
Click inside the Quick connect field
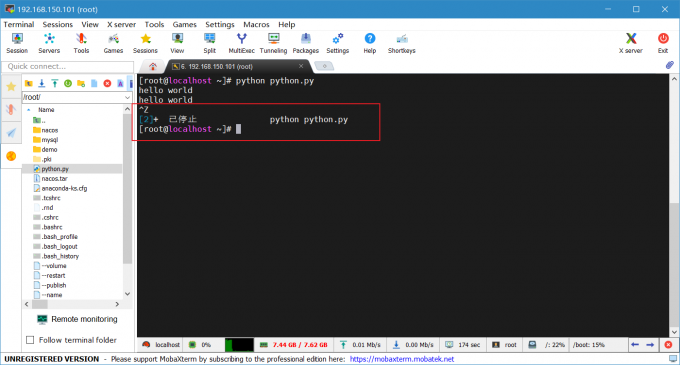68,66
